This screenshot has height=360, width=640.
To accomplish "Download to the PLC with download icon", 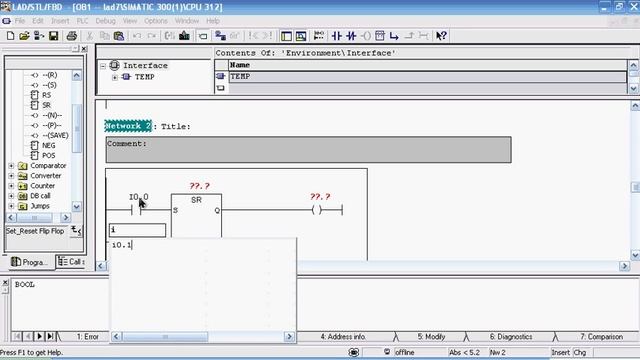I will click(x=184, y=36).
